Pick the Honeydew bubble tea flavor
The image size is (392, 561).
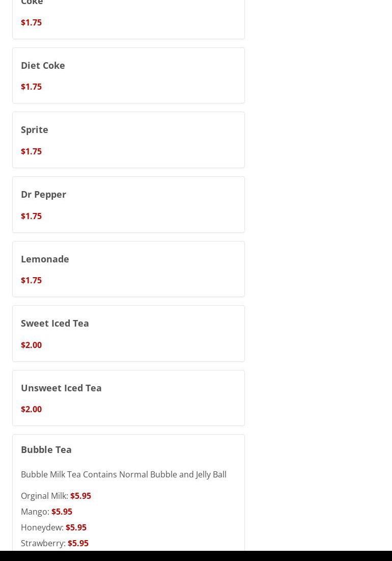(53, 527)
